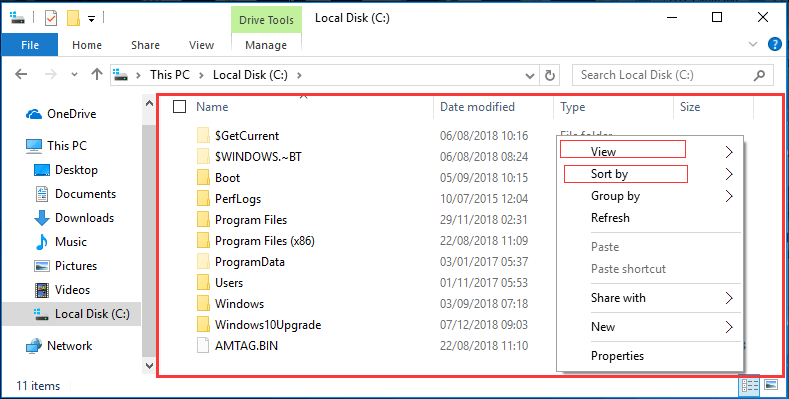
Task: Select the Users folder icon
Action: (x=203, y=283)
